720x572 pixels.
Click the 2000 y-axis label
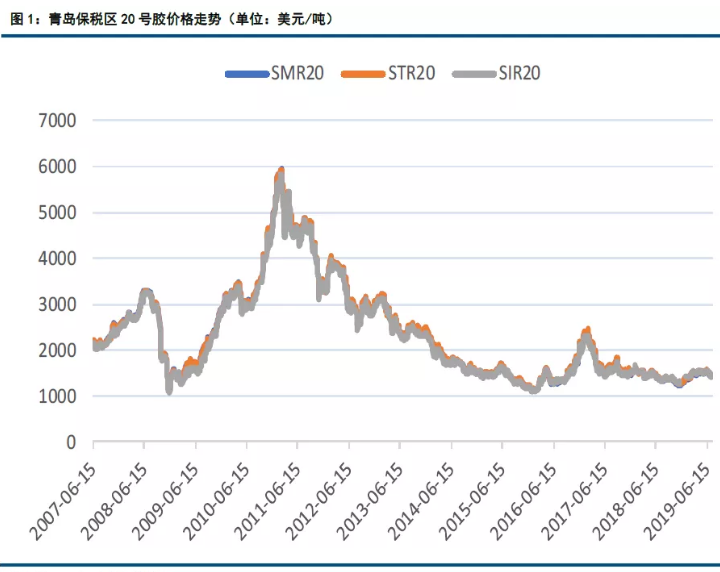click(x=57, y=350)
